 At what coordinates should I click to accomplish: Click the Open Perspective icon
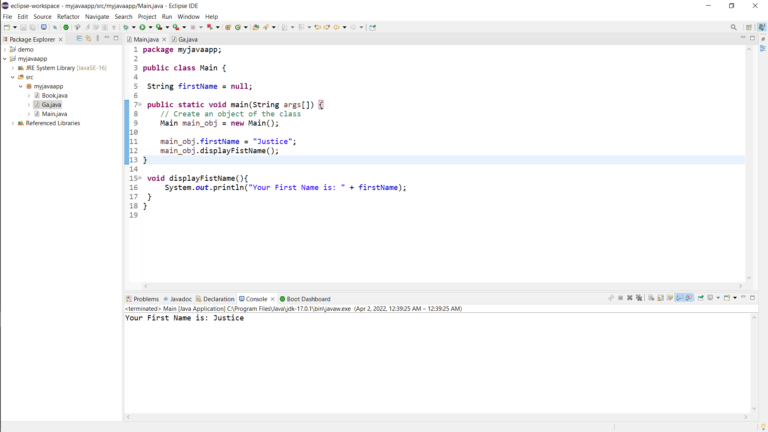pyautogui.click(x=748, y=27)
